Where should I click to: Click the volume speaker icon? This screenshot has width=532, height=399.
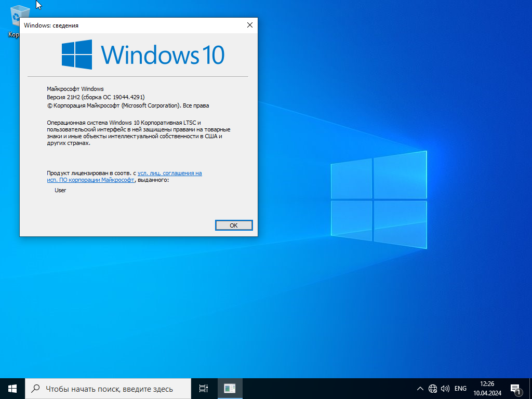coord(445,389)
